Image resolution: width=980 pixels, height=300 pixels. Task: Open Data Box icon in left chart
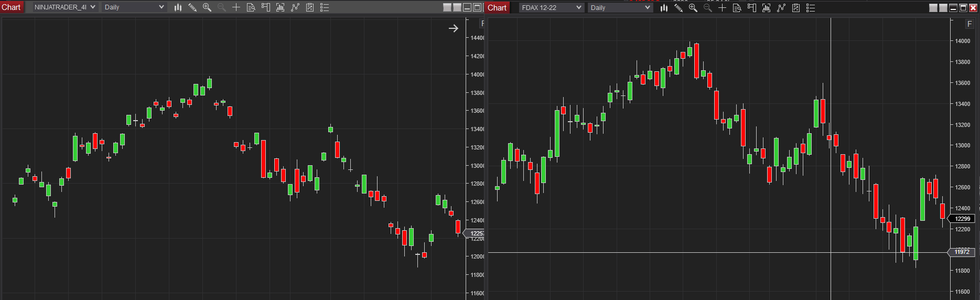[251, 7]
